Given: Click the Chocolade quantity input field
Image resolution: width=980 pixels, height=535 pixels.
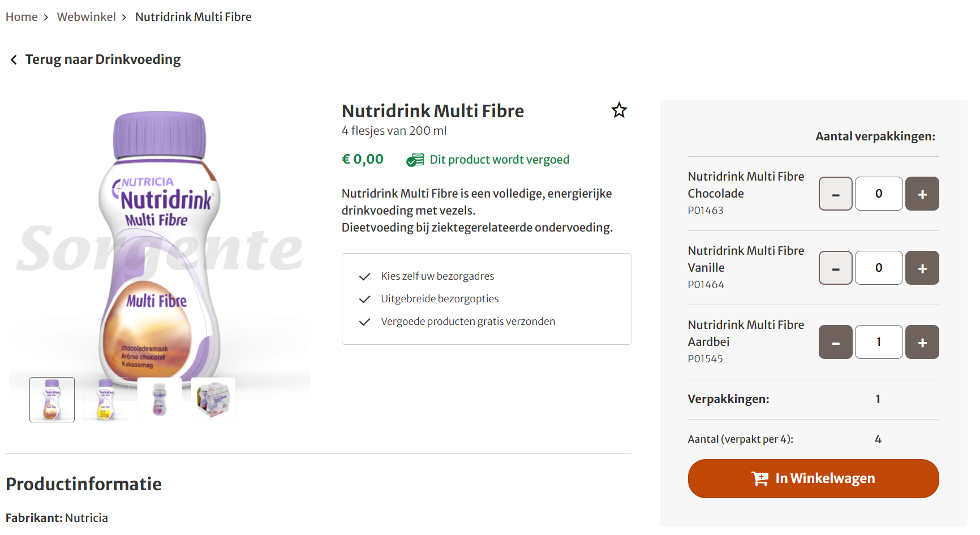Looking at the screenshot, I should (x=879, y=194).
